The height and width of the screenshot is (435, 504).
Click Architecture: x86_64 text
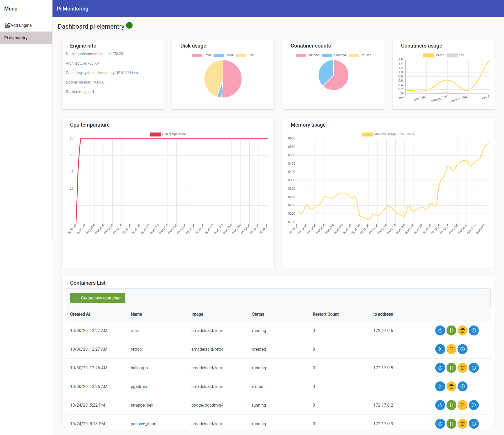(x=82, y=63)
